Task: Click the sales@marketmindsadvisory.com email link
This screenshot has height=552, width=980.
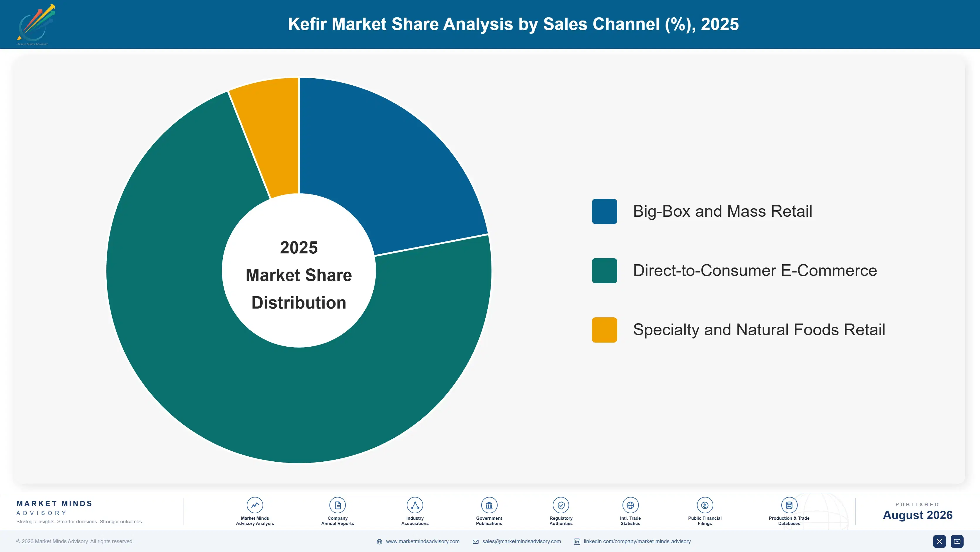Action: pos(522,541)
